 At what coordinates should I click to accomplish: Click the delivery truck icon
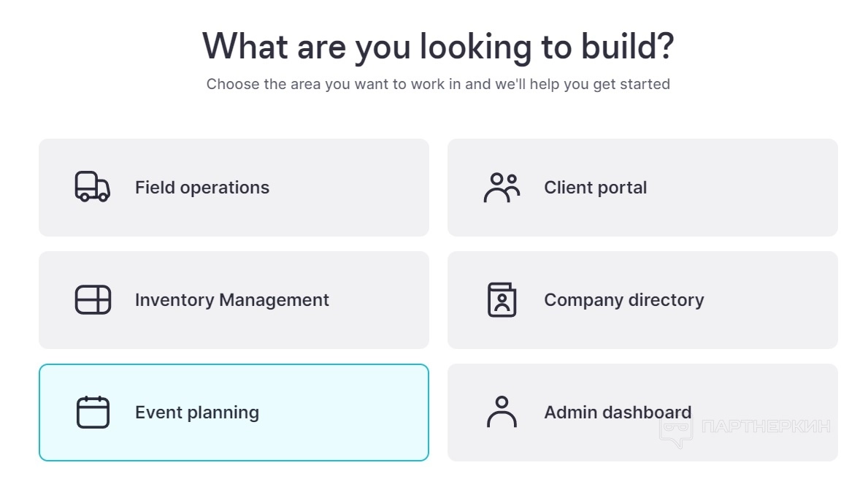point(92,187)
